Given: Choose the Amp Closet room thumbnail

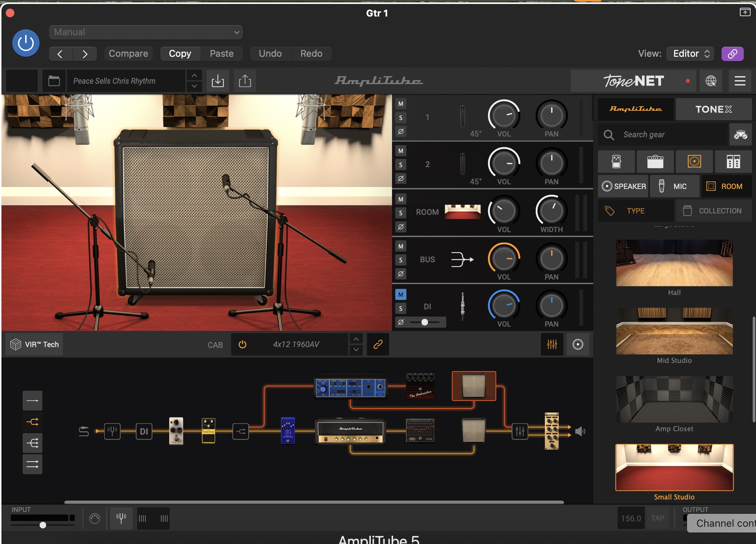Looking at the screenshot, I should [674, 399].
